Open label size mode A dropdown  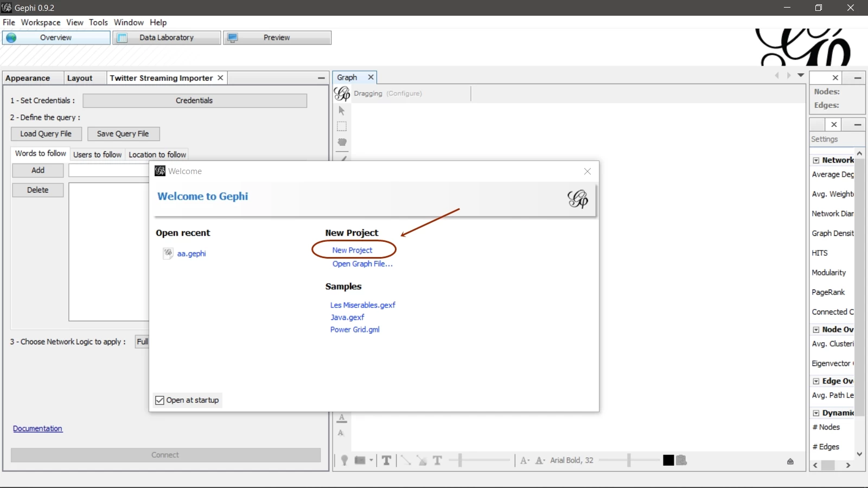(x=525, y=460)
